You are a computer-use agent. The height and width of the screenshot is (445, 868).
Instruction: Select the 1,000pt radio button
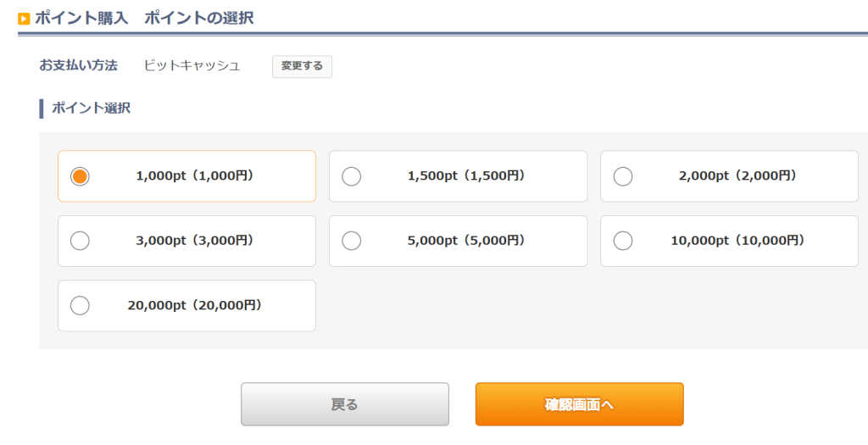click(x=80, y=176)
